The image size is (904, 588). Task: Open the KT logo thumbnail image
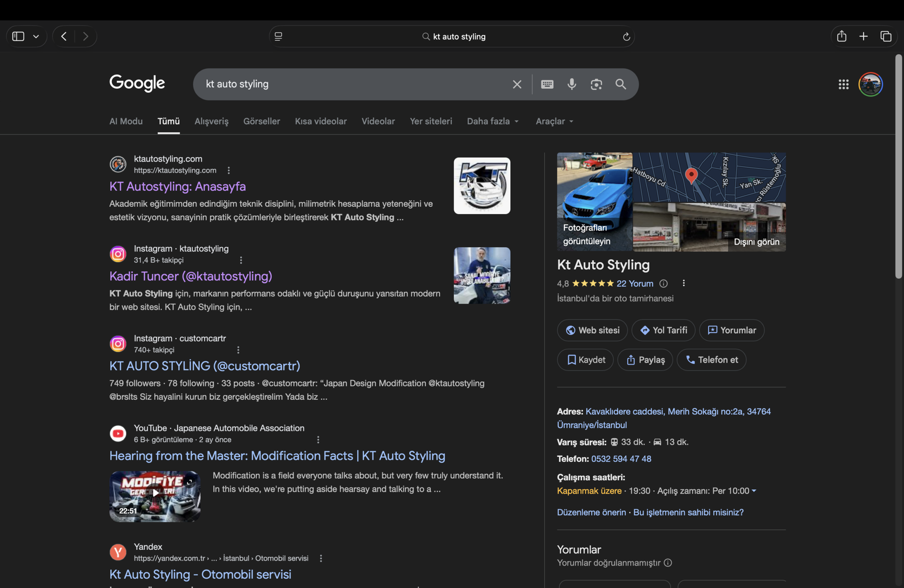coord(482,186)
